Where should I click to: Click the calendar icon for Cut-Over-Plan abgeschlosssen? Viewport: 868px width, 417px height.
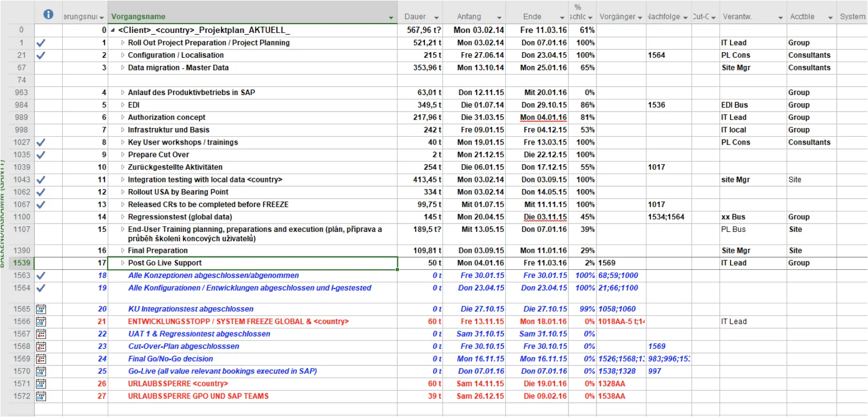coord(41,347)
